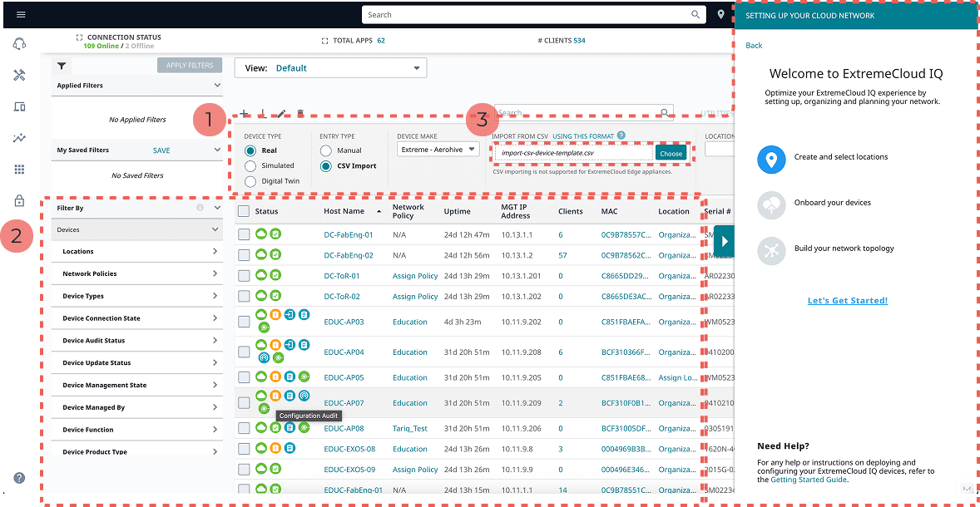Sort by Host Name column header

(344, 211)
